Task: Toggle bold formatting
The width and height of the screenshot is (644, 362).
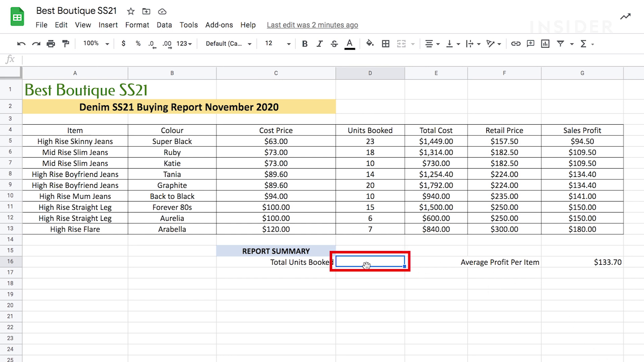Action: click(305, 44)
